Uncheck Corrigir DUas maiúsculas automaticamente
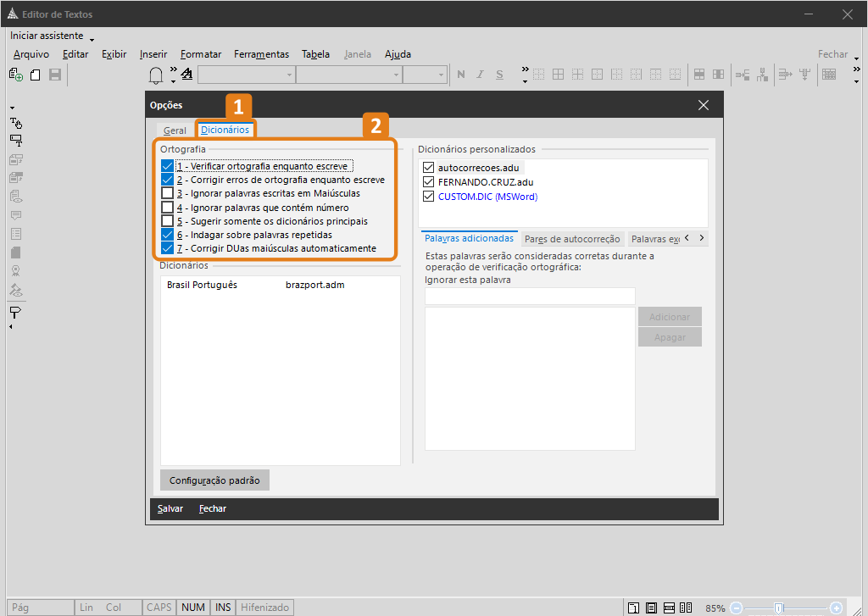This screenshot has width=868, height=616. coord(167,248)
